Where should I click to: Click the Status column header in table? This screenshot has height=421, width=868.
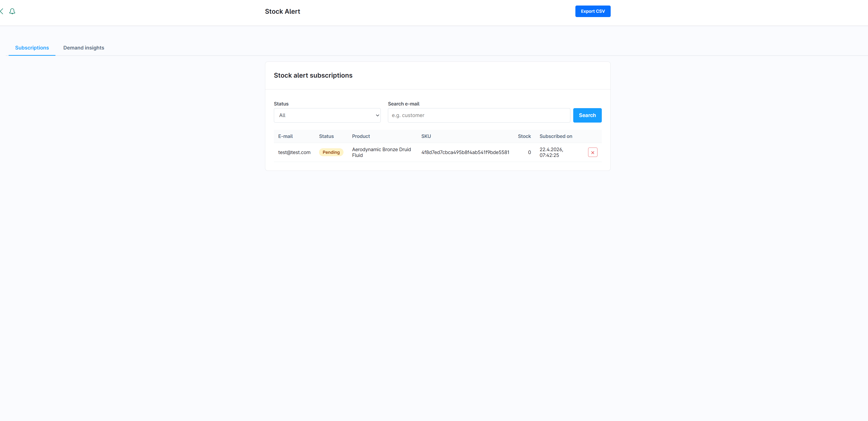point(326,136)
